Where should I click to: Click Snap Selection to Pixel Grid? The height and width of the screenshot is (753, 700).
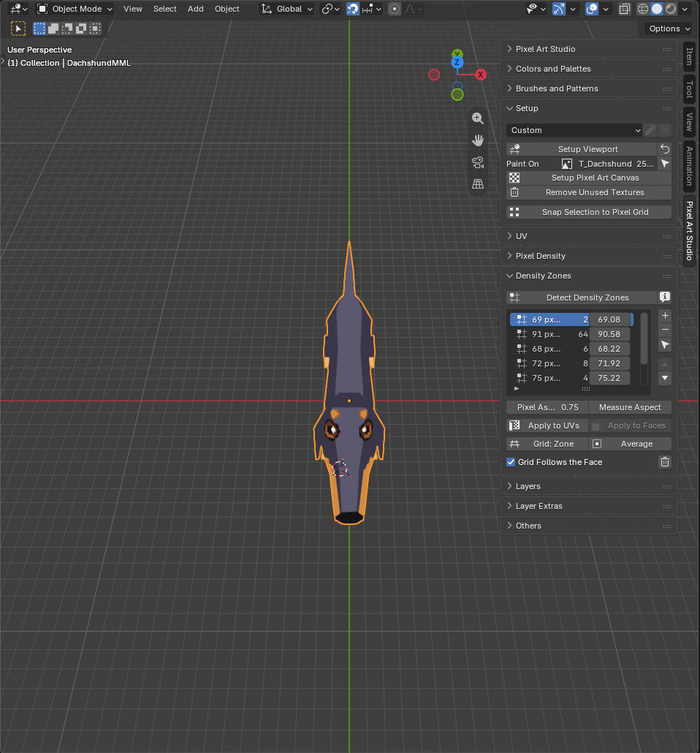589,212
